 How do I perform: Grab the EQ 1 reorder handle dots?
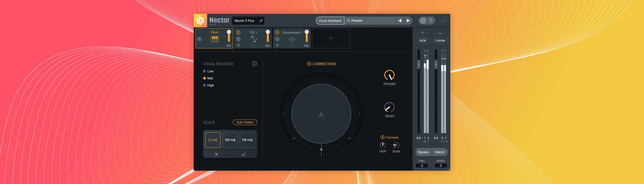[x=254, y=46]
